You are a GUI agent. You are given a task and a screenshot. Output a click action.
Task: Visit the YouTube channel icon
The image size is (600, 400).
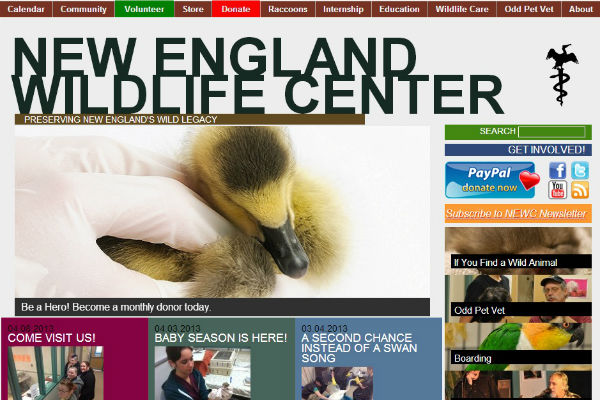pyautogui.click(x=558, y=190)
